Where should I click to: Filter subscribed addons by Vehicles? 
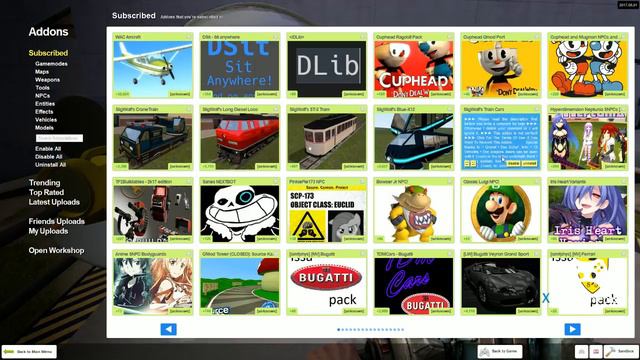46,120
